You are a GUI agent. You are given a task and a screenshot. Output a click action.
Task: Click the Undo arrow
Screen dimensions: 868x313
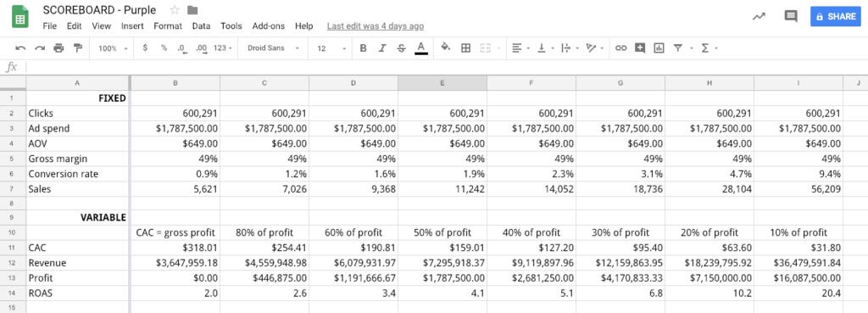[x=20, y=48]
